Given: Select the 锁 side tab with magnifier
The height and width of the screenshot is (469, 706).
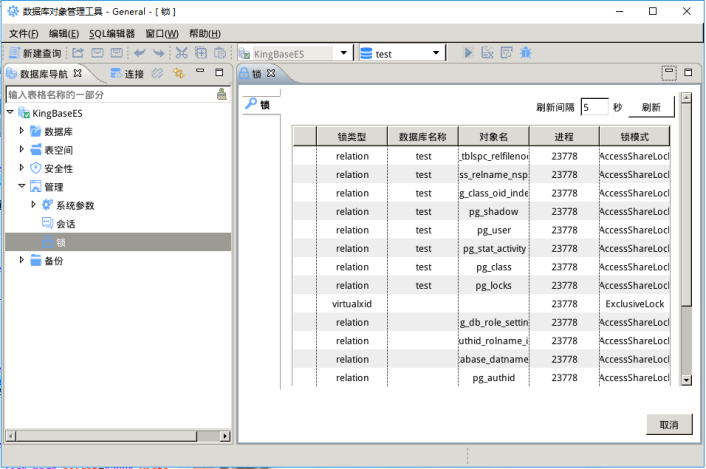Looking at the screenshot, I should point(259,104).
